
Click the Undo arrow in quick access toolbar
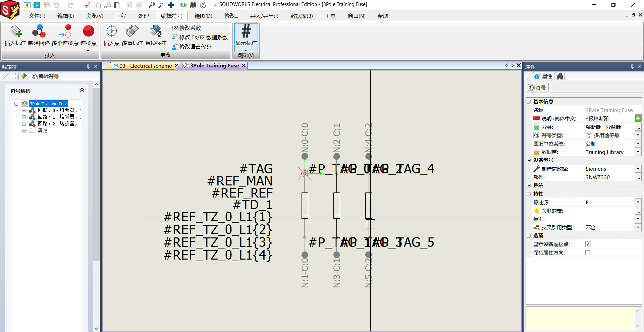coord(57,5)
